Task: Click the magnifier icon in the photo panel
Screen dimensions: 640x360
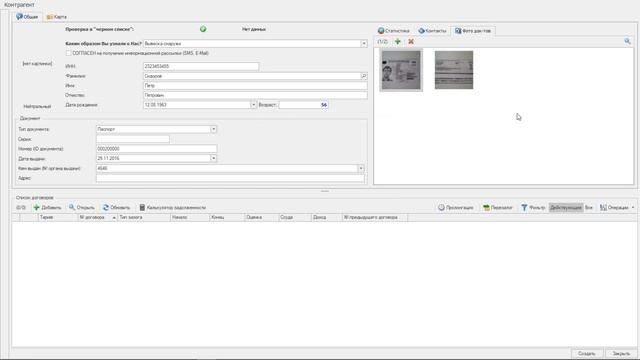Action: [x=627, y=41]
